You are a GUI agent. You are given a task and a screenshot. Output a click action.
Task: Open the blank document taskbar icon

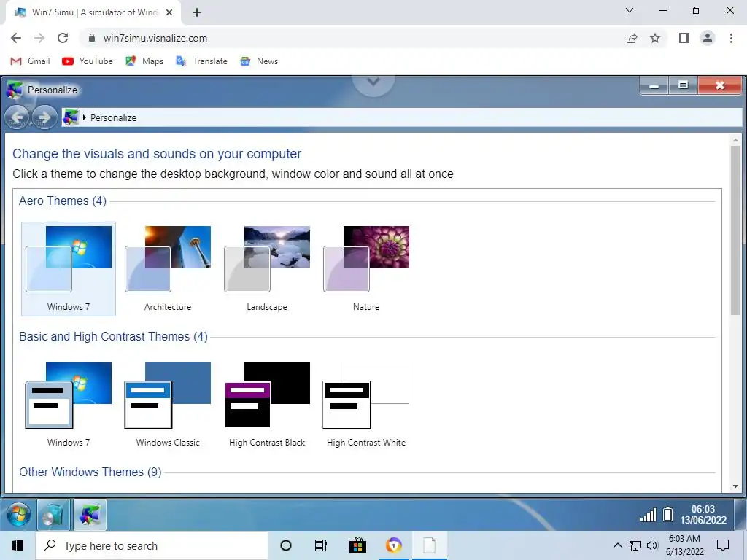pyautogui.click(x=429, y=545)
